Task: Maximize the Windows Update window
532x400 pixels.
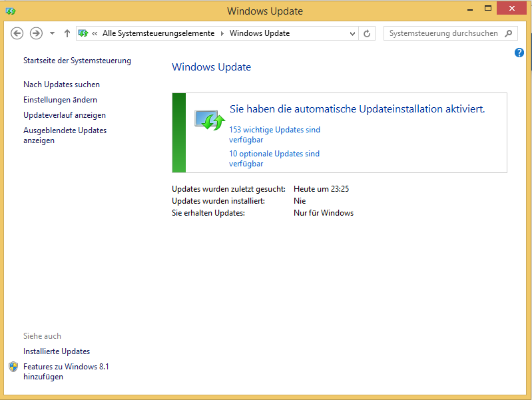Action: pos(488,9)
